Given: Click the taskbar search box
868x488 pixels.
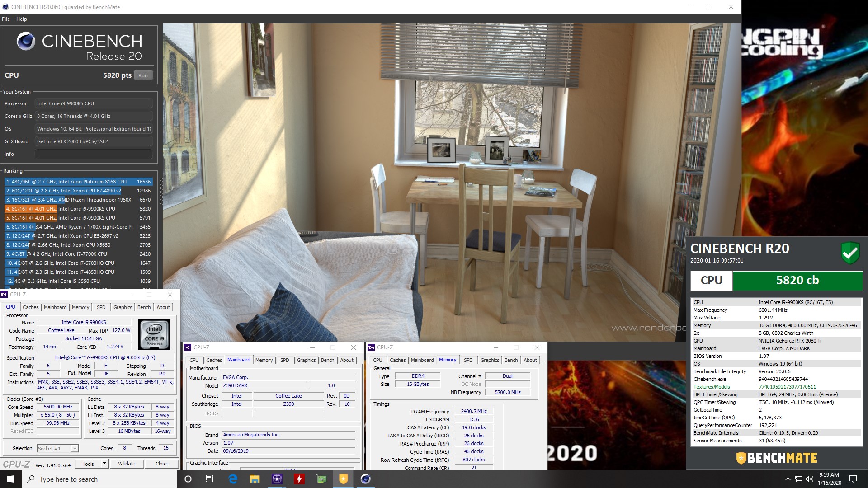Looking at the screenshot, I should point(99,479).
